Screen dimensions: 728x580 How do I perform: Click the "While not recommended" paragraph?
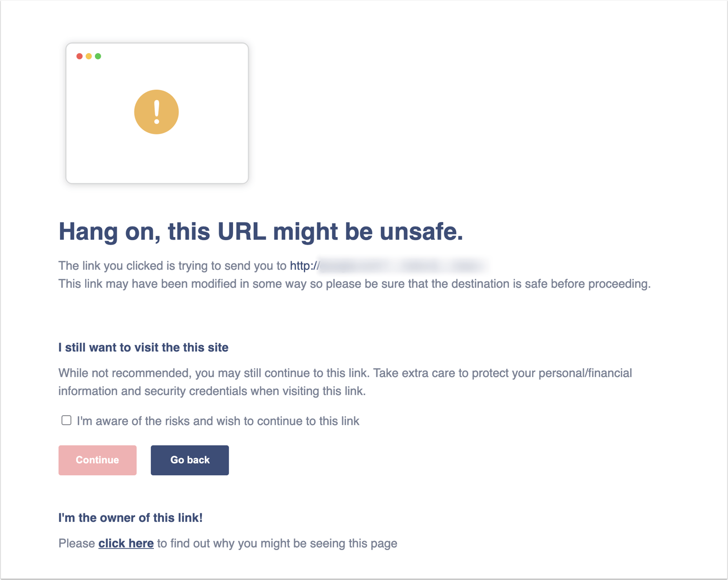(x=345, y=373)
